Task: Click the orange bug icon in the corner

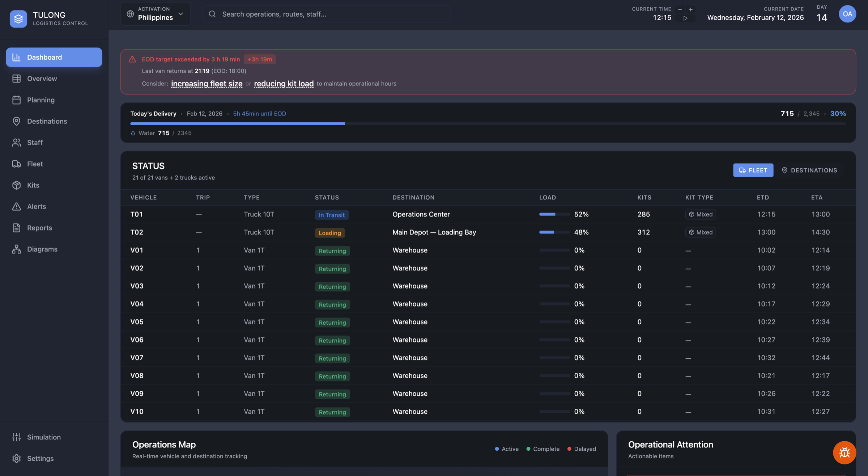Action: point(844,452)
